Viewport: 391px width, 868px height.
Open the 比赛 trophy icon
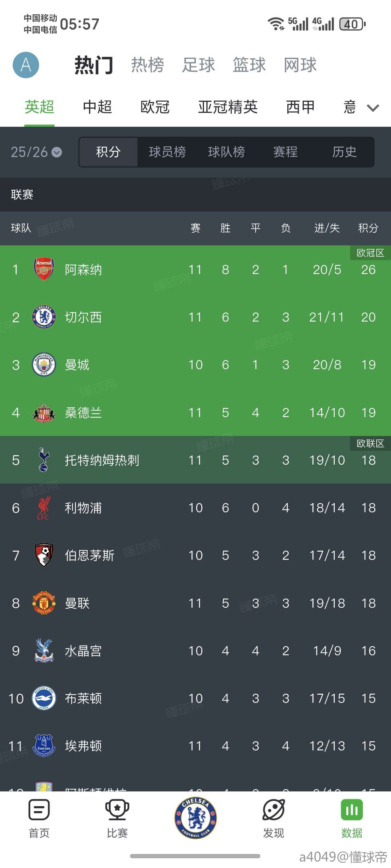tap(117, 810)
